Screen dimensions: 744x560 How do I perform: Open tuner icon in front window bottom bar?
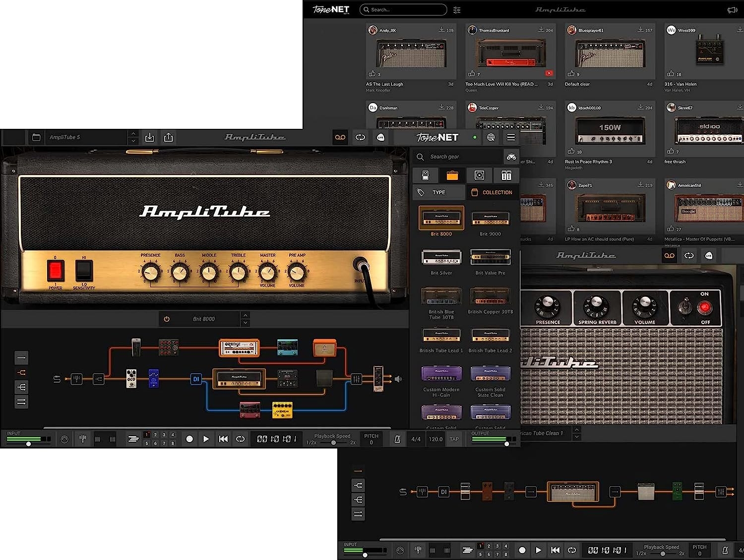coord(83,439)
